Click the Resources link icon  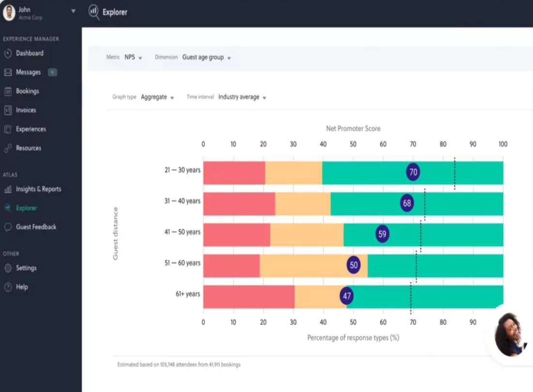pyautogui.click(x=8, y=148)
